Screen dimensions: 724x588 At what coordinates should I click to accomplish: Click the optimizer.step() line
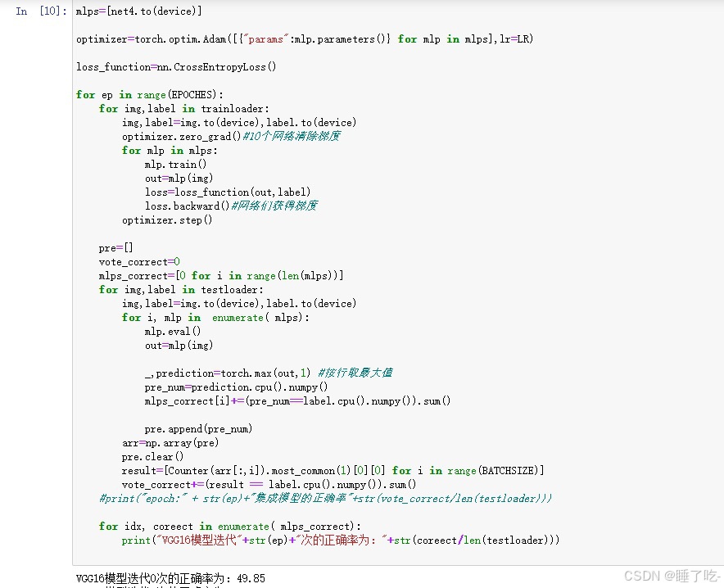pyautogui.click(x=167, y=220)
